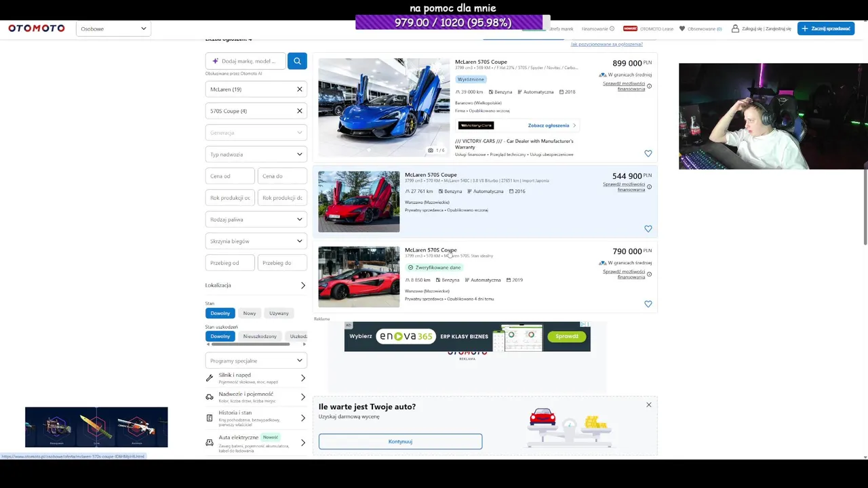
Task: Select 'Nowy' condition filter
Action: pyautogui.click(x=250, y=313)
